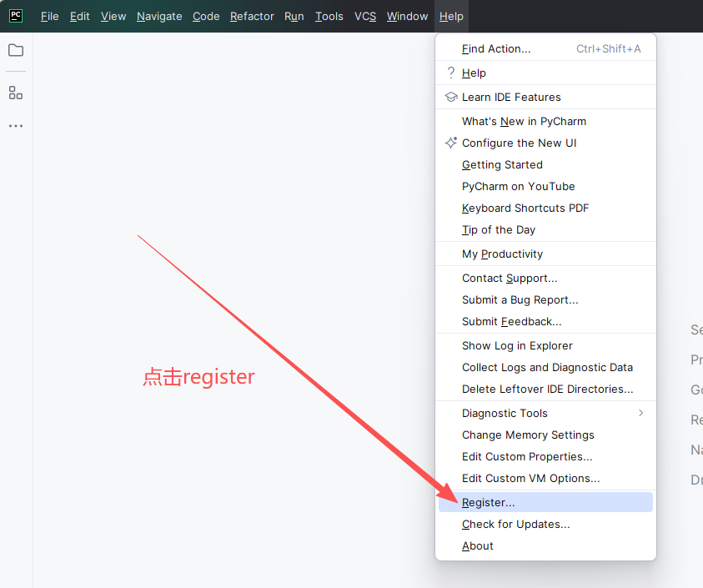Image resolution: width=703 pixels, height=588 pixels.
Task: Click the highlighted Register... entry
Action: coord(545,502)
